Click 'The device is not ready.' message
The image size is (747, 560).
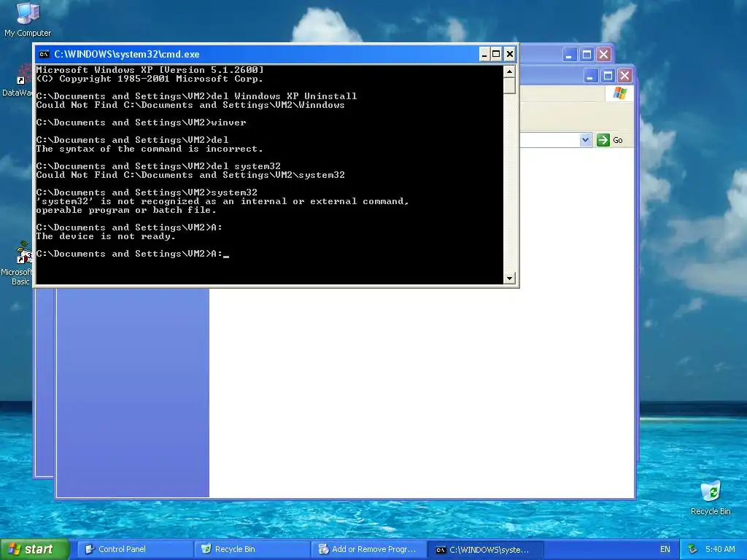[106, 236]
